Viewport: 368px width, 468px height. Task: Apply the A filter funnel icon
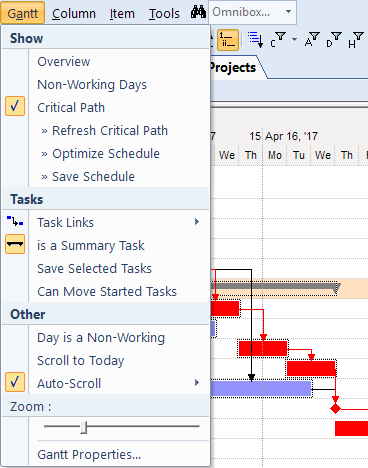(x=312, y=40)
